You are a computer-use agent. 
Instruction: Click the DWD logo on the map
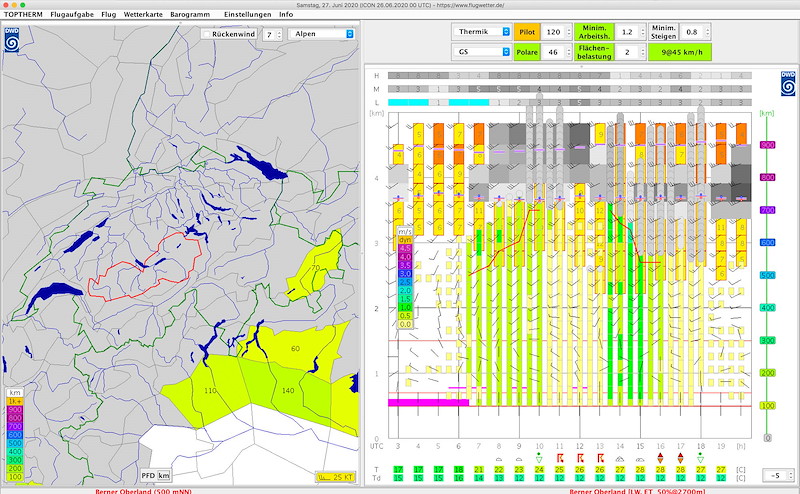point(12,40)
